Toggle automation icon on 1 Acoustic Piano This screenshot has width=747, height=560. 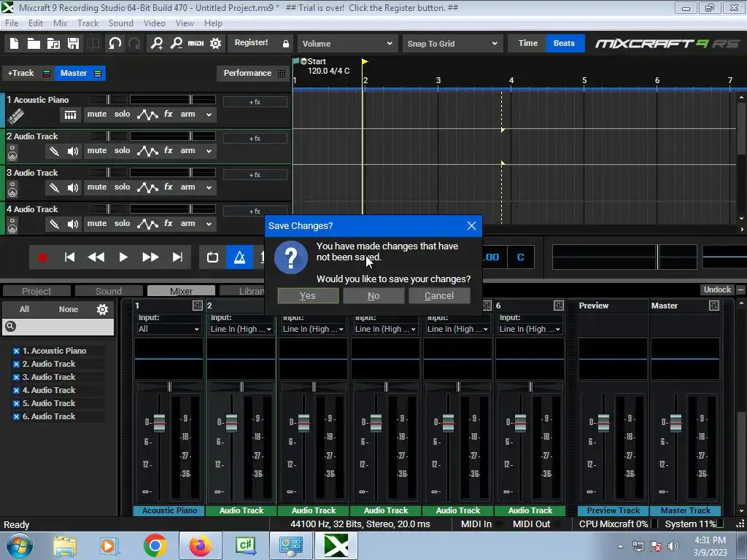[147, 114]
